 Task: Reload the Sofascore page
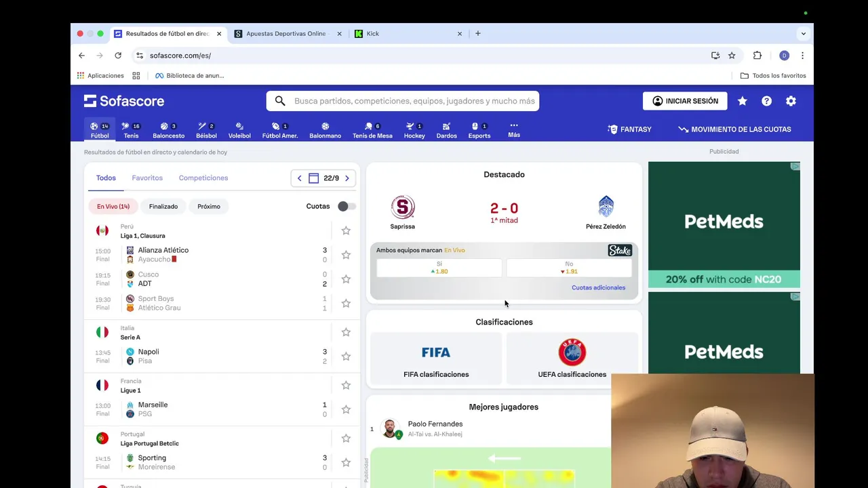pos(118,56)
